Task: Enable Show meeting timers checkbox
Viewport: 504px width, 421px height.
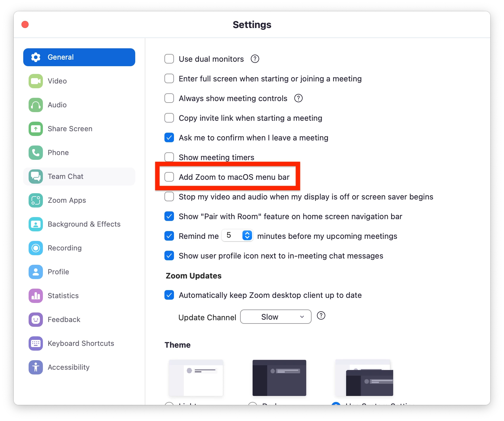Action: pos(169,157)
